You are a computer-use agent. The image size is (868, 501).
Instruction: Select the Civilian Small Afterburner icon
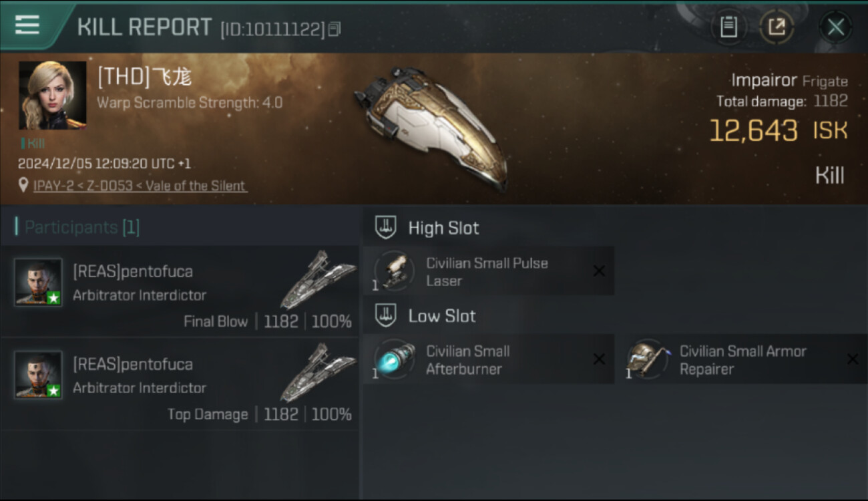(395, 359)
